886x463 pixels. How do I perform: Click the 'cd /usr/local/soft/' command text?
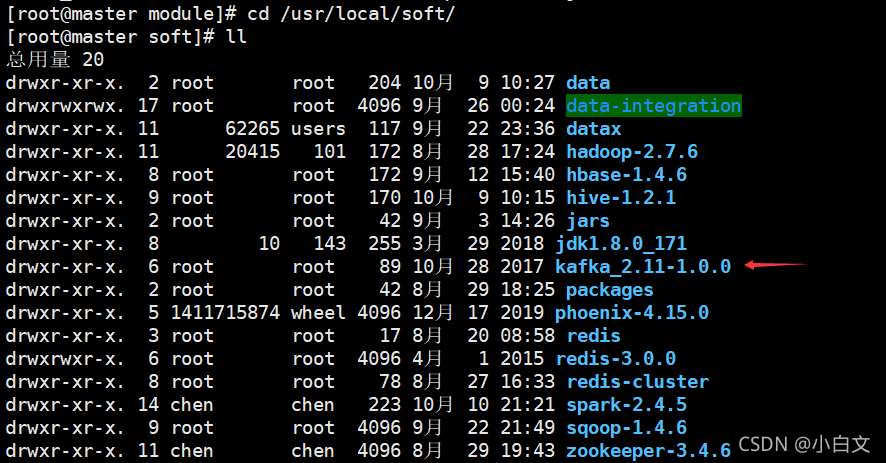click(x=351, y=14)
